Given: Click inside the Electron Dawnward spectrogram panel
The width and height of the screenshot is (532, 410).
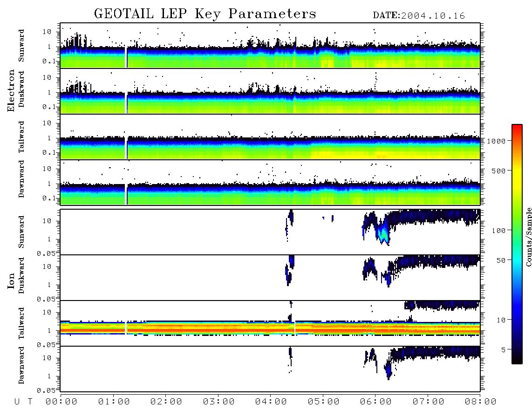Looking at the screenshot, I should coord(270,182).
